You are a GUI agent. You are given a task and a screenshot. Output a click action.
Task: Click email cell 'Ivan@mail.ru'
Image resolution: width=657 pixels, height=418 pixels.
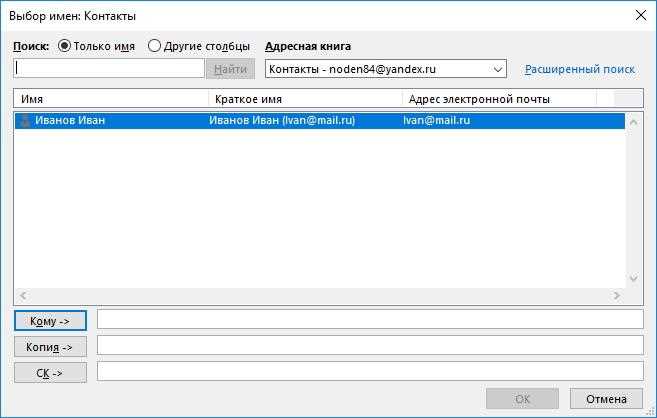437,121
